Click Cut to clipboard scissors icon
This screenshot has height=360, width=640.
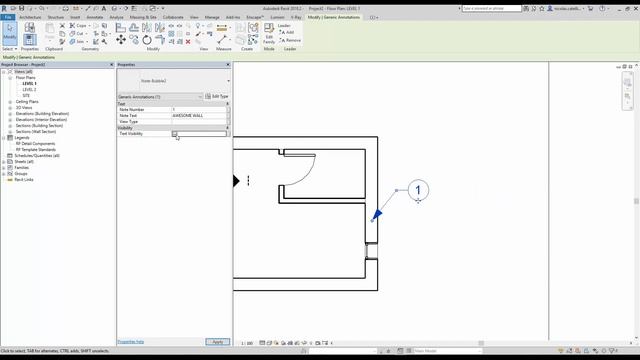(x=62, y=26)
